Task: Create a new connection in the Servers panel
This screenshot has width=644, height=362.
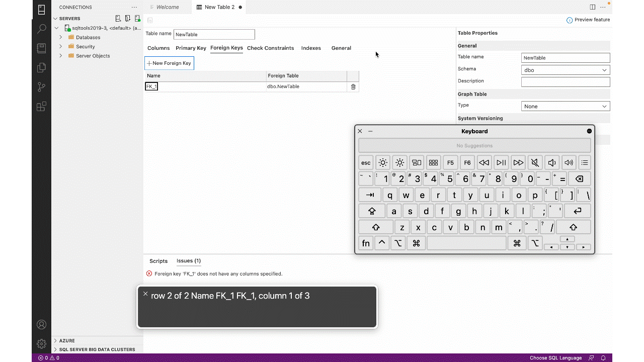Action: pos(118,18)
